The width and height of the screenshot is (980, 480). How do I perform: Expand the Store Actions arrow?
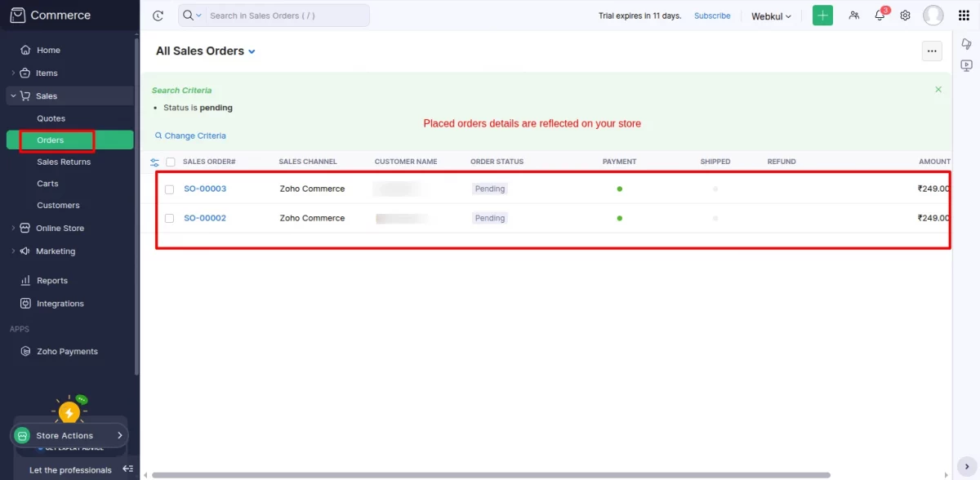tap(120, 435)
